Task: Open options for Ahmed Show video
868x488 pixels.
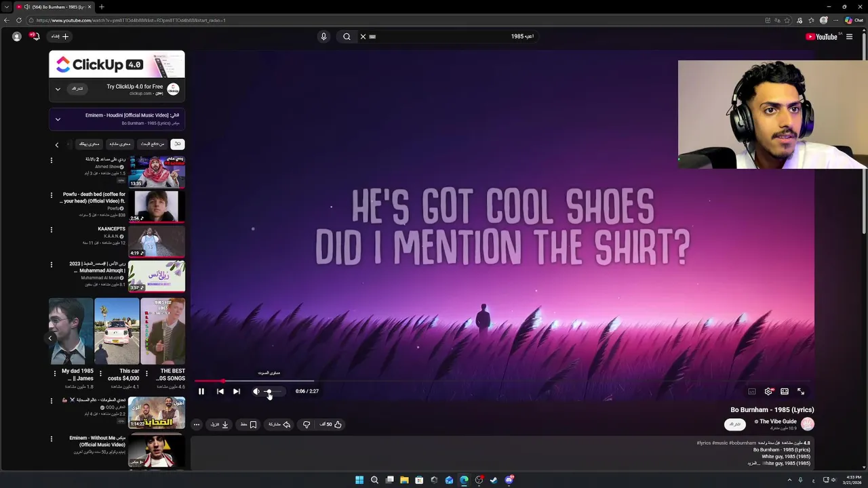Action: coord(51,161)
